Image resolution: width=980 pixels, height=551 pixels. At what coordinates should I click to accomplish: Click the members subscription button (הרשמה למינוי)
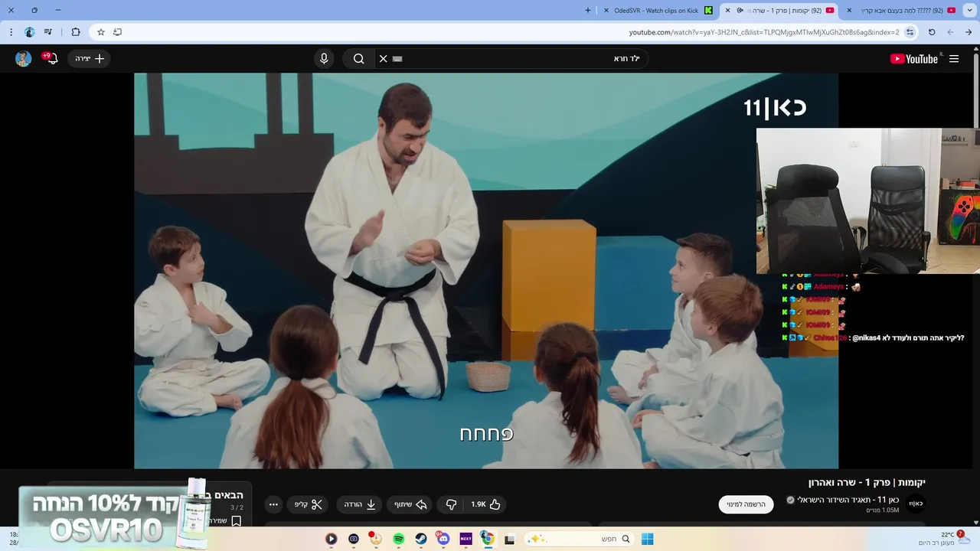(x=746, y=504)
